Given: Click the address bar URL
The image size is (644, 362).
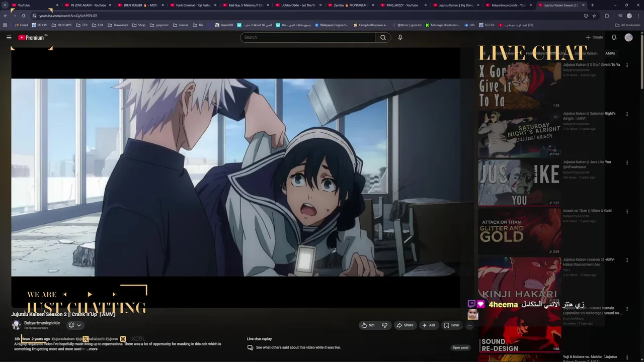Looking at the screenshot, I should click(68, 16).
